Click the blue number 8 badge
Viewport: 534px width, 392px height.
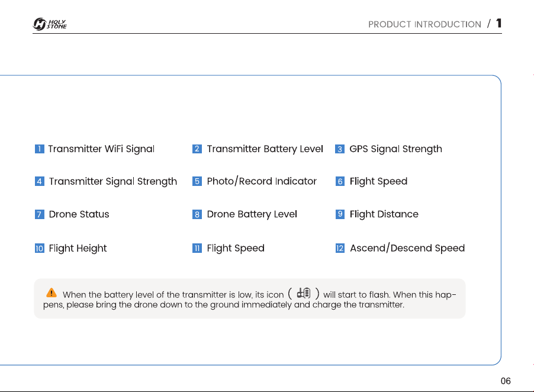(x=197, y=214)
